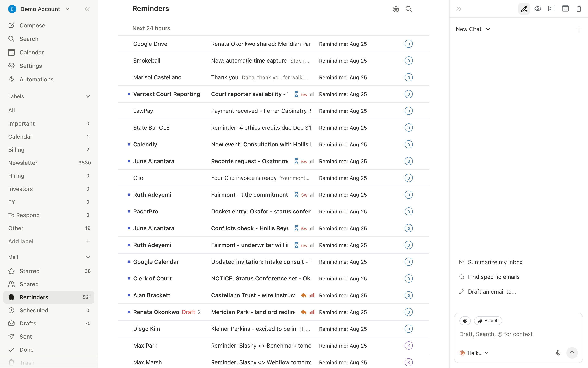Open the eye view icon in right panel
588x368 pixels.
(538, 9)
